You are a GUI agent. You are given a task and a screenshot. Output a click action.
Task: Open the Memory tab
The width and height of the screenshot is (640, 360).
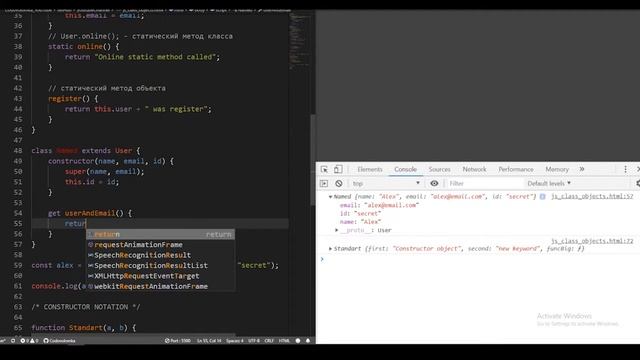[x=557, y=169]
